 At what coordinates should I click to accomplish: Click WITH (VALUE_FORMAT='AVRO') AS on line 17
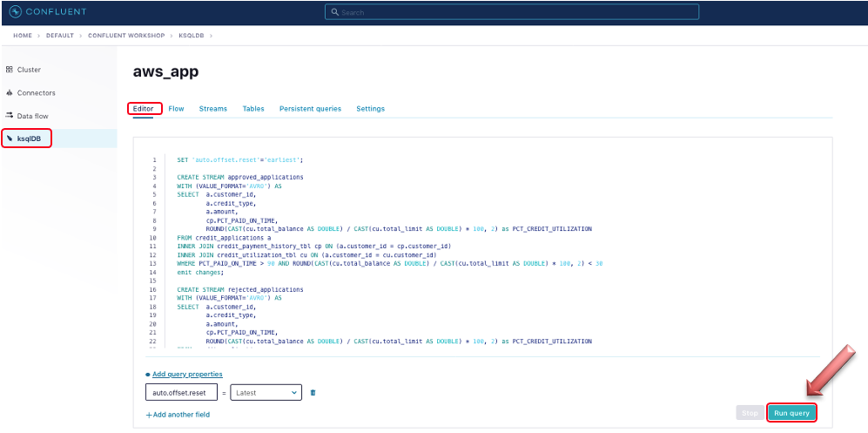point(229,298)
